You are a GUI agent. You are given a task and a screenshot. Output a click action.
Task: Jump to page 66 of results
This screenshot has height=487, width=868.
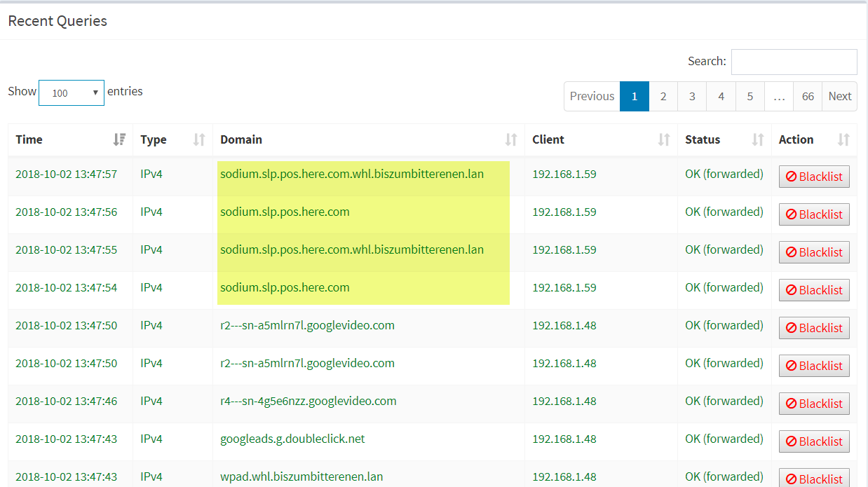click(x=807, y=96)
